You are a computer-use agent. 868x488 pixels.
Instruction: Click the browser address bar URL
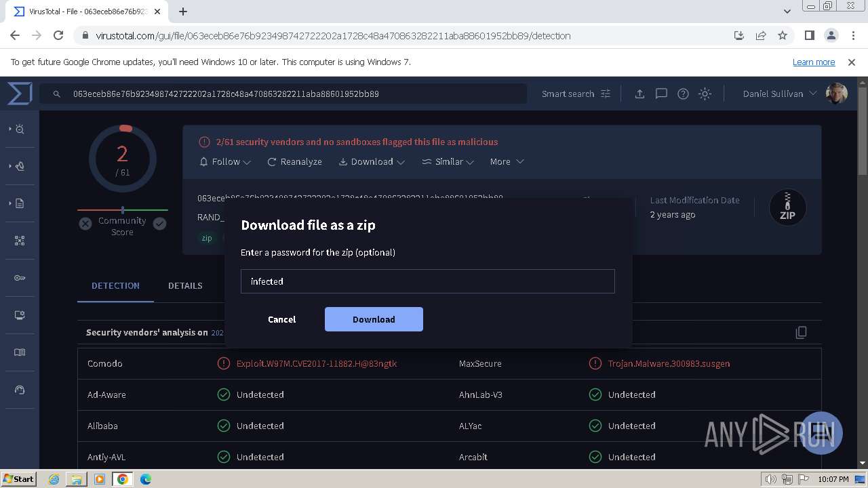pyautogui.click(x=333, y=35)
